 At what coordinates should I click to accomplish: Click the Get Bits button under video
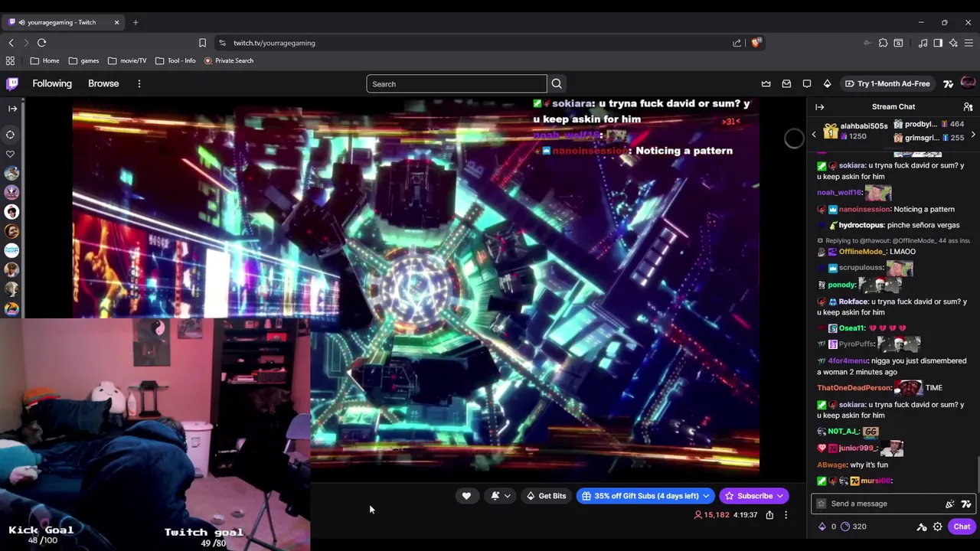[547, 496]
